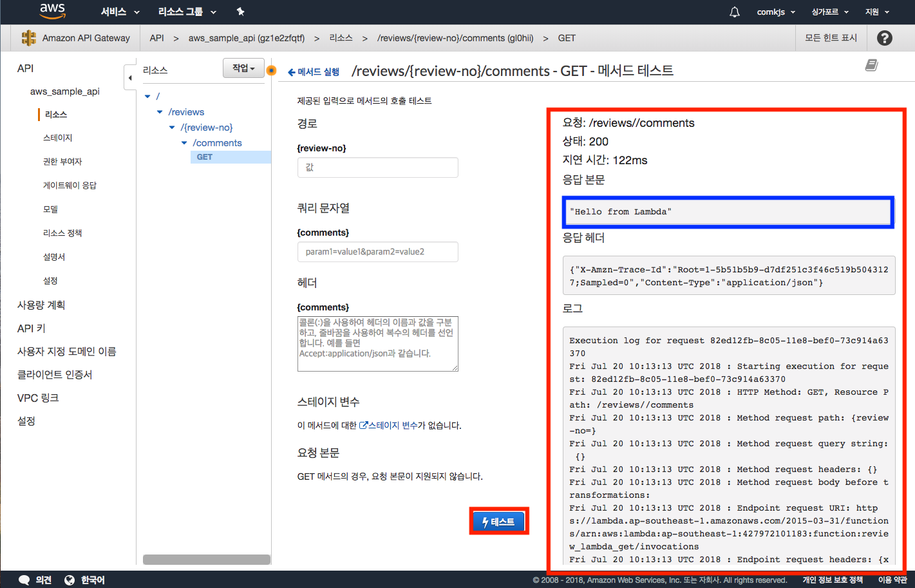Screen dimensions: 915x588
Task: Click the {review-no} path value field
Action: 377,167
